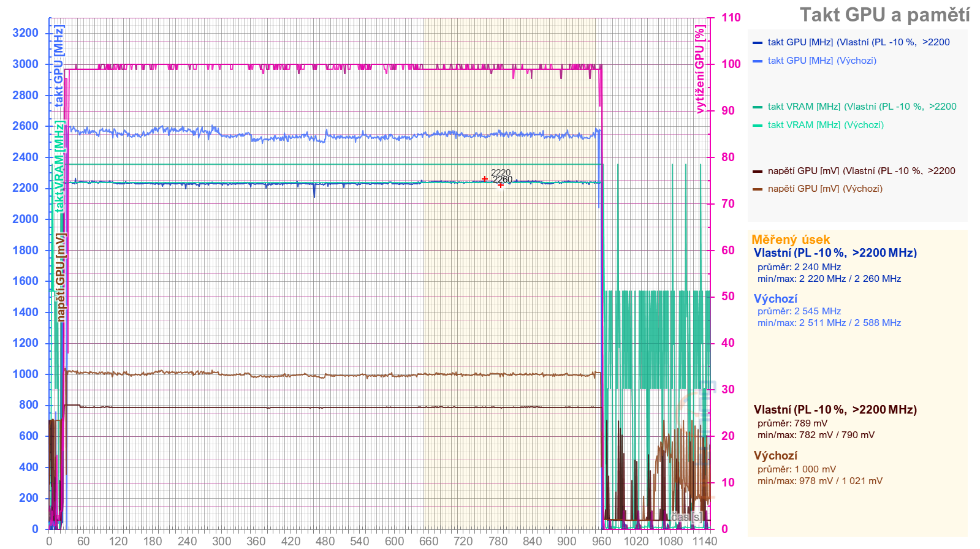Select legend entry 'napětí GPU [mV] (Výchozí)'
The height and width of the screenshot is (549, 980).
(x=825, y=189)
